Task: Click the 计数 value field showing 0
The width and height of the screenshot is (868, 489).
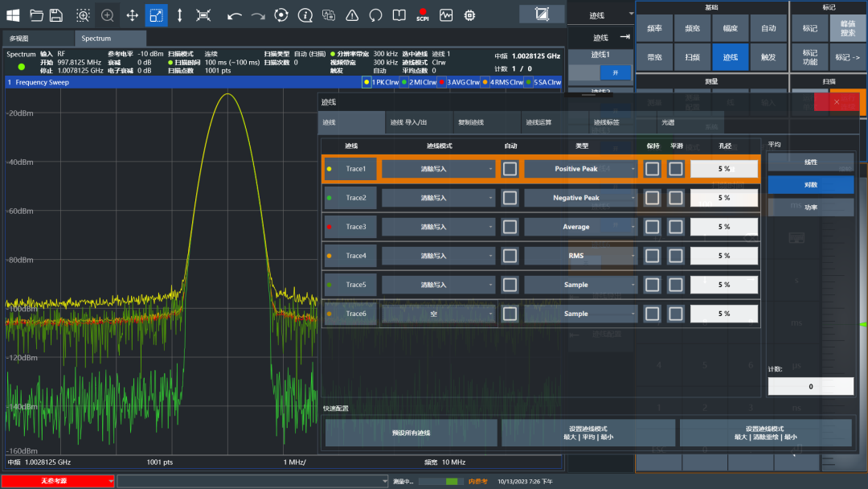Action: pyautogui.click(x=810, y=386)
